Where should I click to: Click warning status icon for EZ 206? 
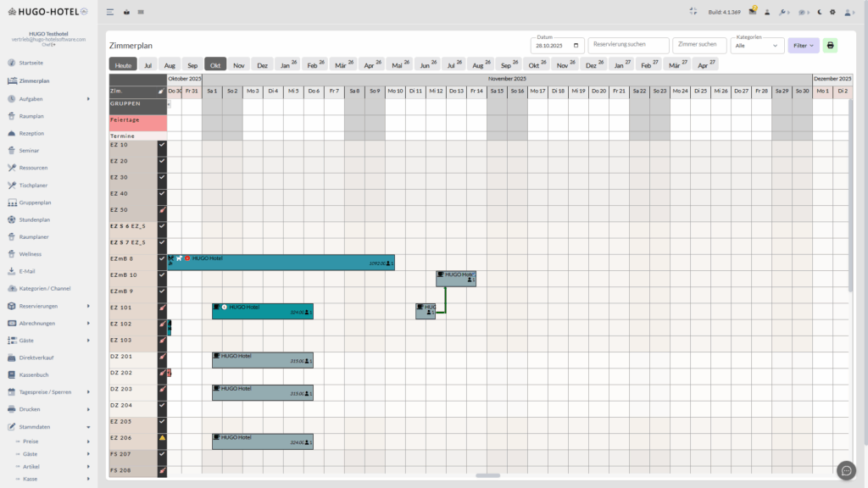(x=162, y=438)
